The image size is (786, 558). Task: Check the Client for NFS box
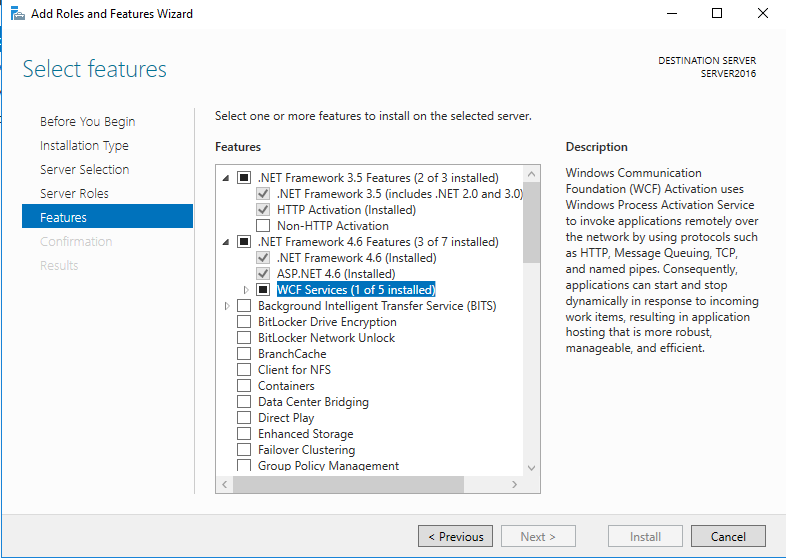(x=244, y=370)
